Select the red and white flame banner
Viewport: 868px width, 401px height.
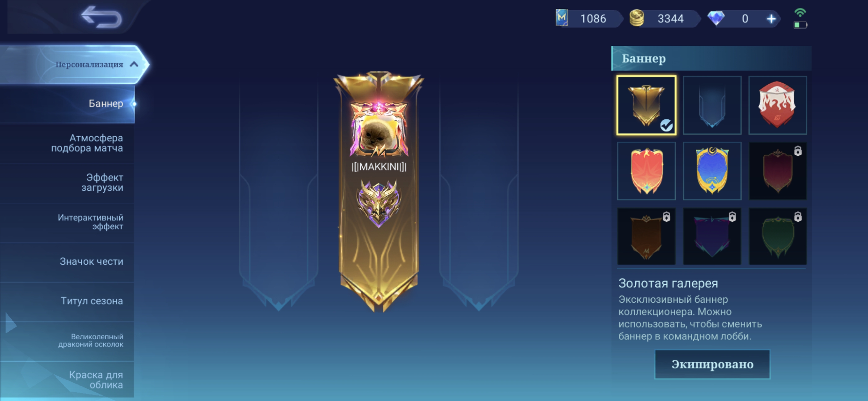[778, 105]
